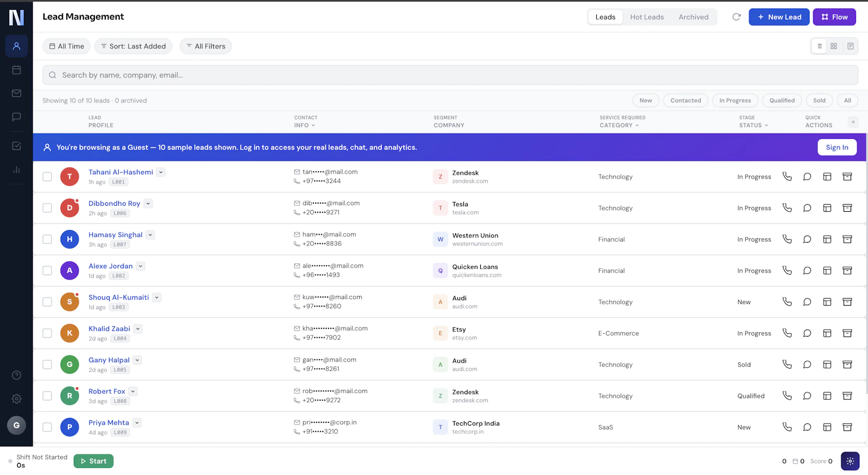The width and height of the screenshot is (868, 475).
Task: Select the Khalid Zaabi row checkbox
Action: pyautogui.click(x=47, y=333)
